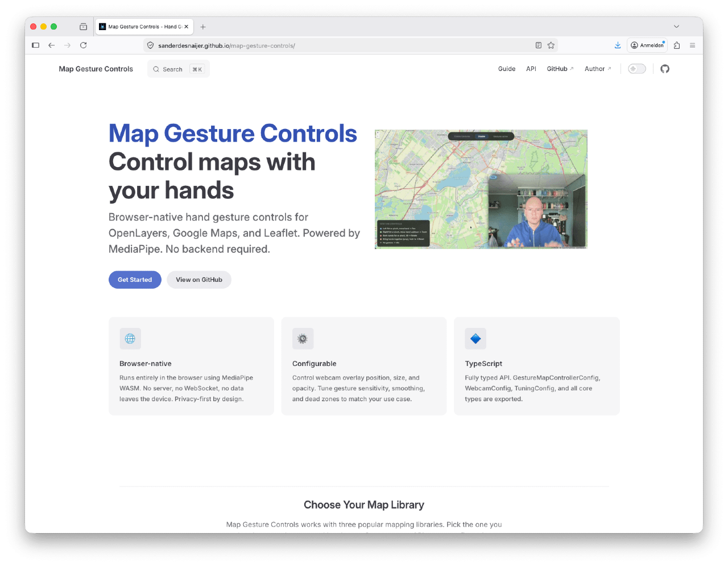
Task: Click the 'Runs entirely in the browser' description
Action: [186, 388]
